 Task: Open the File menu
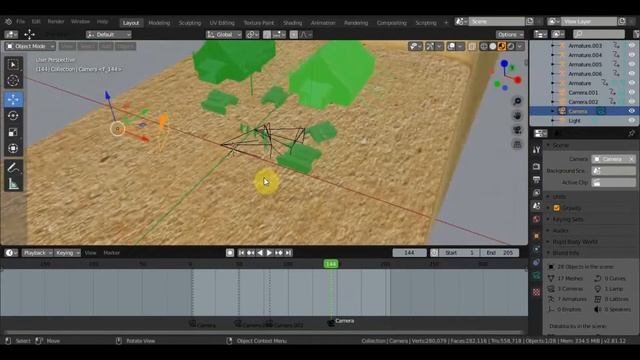21,22
